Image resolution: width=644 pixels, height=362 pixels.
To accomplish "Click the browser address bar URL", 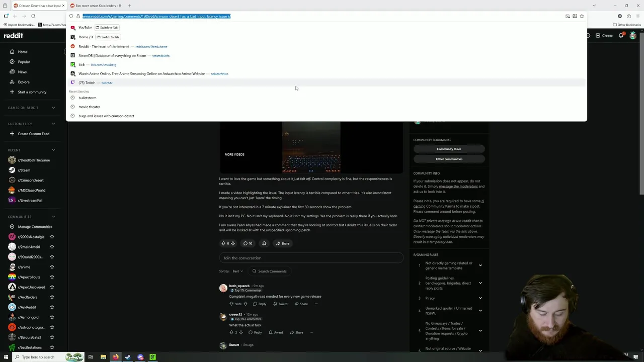I will click(x=156, y=17).
